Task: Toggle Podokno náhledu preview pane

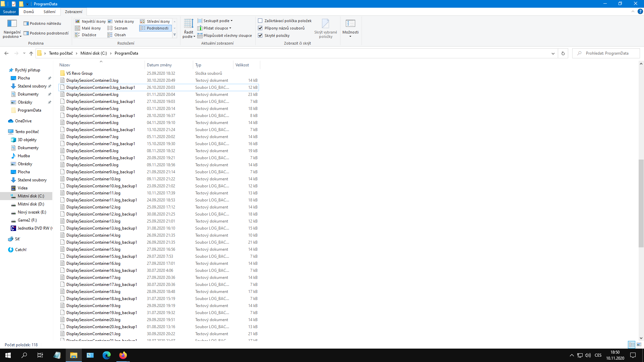Action: click(42, 23)
